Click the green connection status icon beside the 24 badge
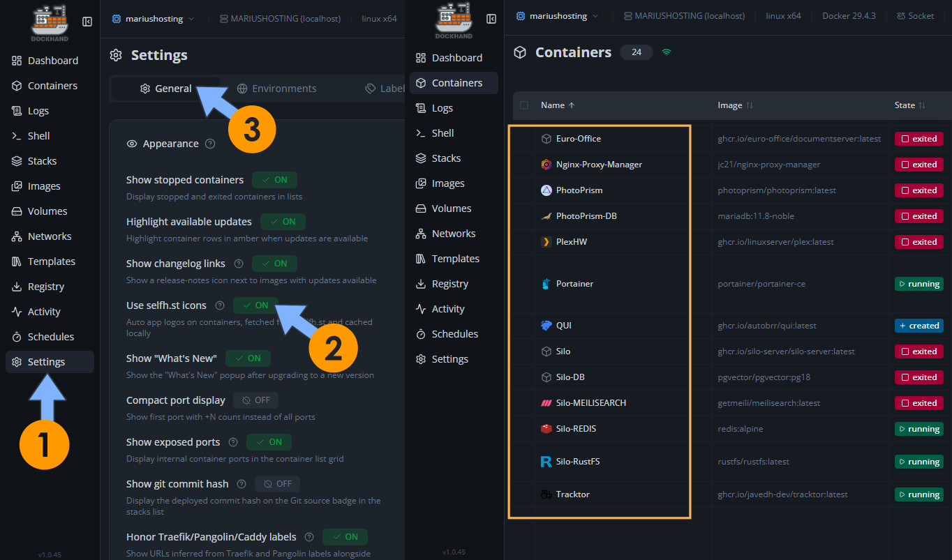Screen dimensions: 952x560 667,52
